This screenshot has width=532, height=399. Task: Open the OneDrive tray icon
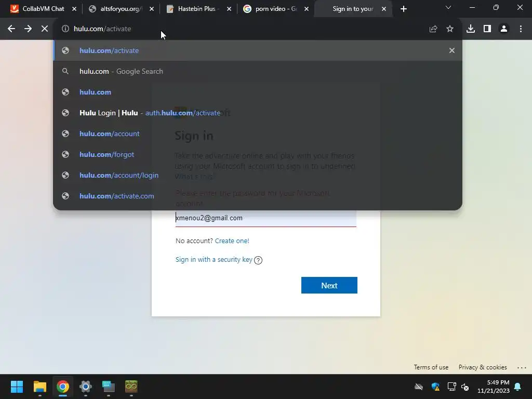pos(419,387)
